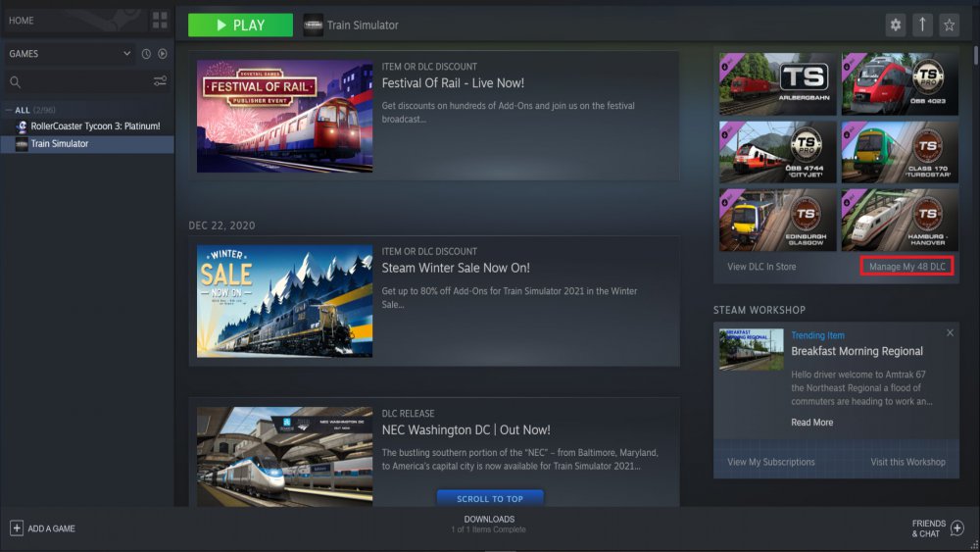Viewport: 980px width, 552px height.
Task: Click the plus icon for Add a Game
Action: [x=17, y=528]
